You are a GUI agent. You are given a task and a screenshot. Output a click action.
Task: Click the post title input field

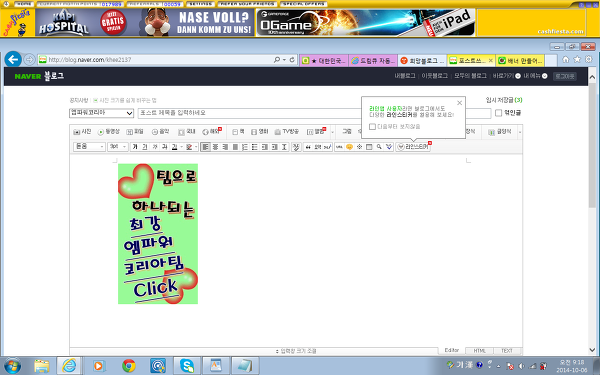[314, 113]
